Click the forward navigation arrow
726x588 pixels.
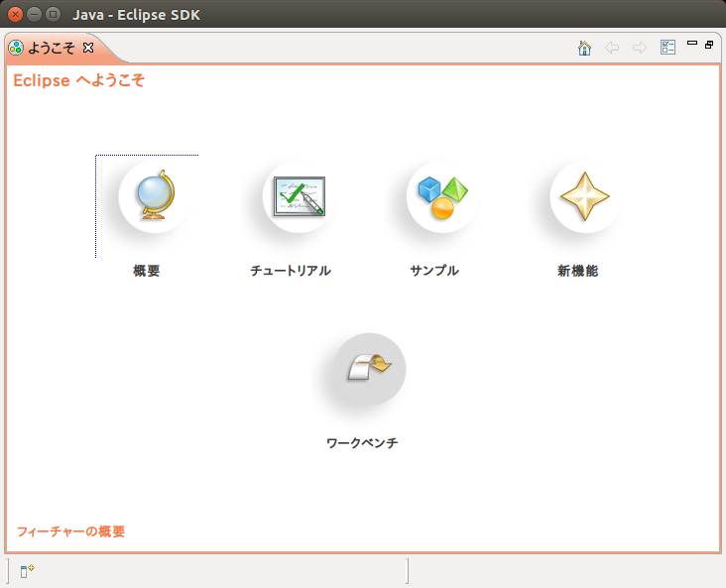[640, 48]
